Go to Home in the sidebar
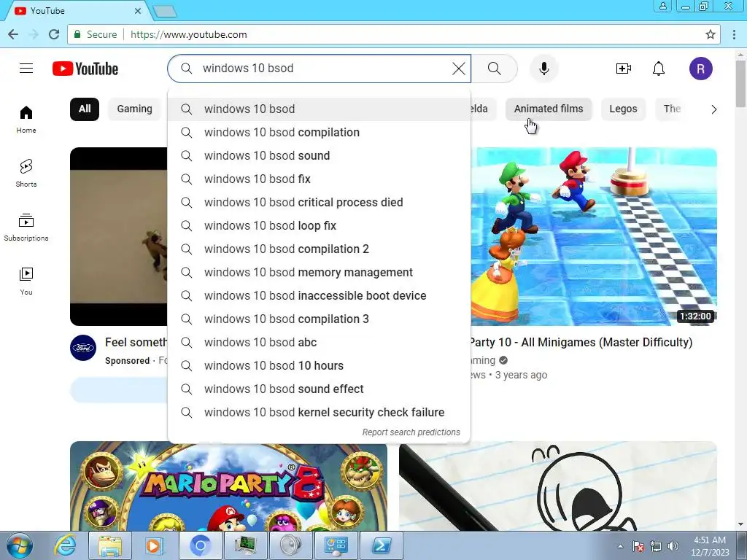The height and width of the screenshot is (560, 747). [26, 120]
